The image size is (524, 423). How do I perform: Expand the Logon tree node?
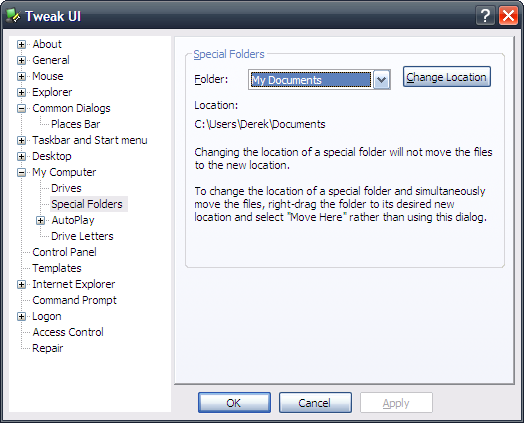click(21, 316)
